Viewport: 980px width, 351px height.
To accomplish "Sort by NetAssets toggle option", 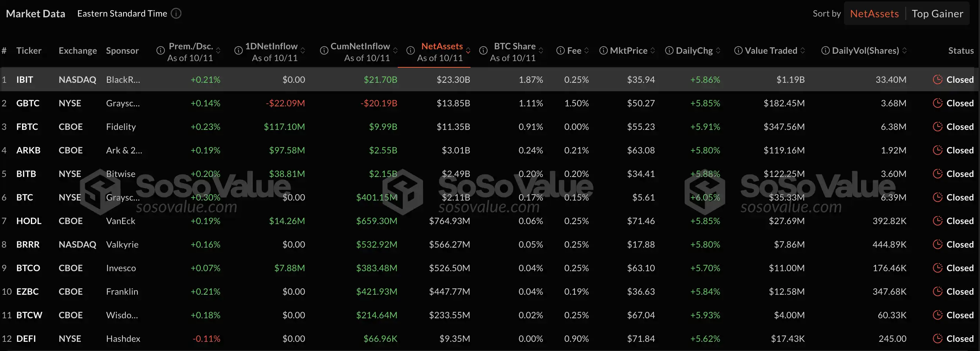I will (x=874, y=14).
